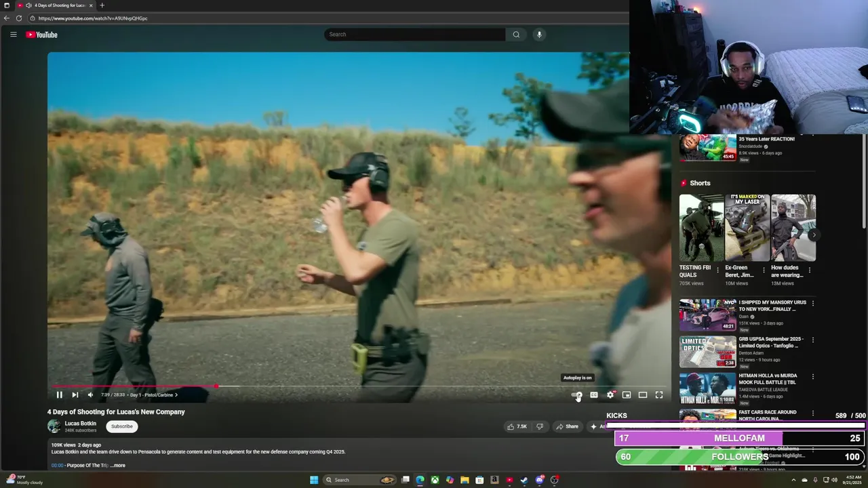Screen dimensions: 868x488
Task: Start voice search with microphone icon
Action: pos(539,35)
